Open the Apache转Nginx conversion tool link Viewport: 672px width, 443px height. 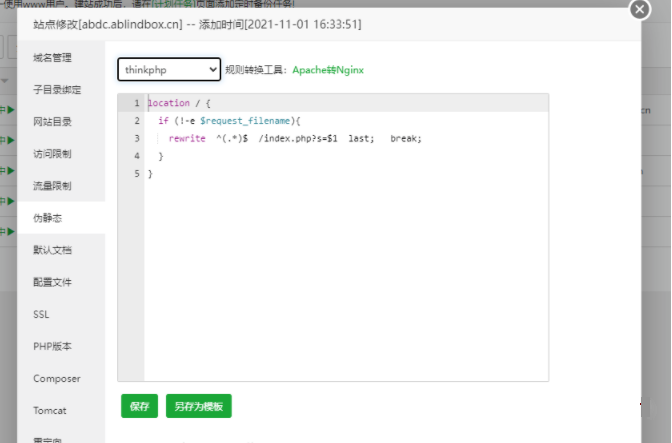pyautogui.click(x=328, y=70)
